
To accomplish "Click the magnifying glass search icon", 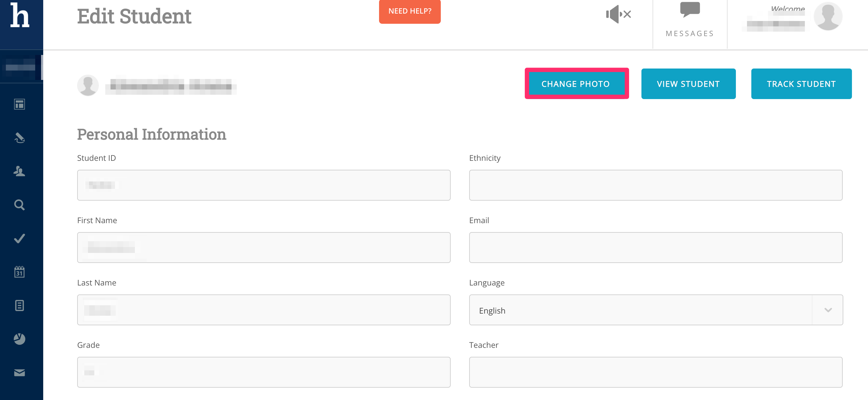I will 19,205.
